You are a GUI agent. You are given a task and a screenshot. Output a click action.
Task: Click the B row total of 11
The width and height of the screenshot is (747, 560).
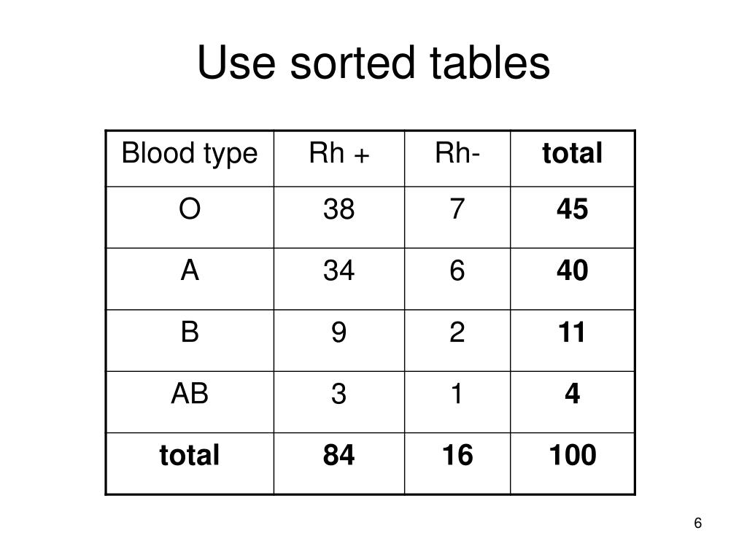572,333
